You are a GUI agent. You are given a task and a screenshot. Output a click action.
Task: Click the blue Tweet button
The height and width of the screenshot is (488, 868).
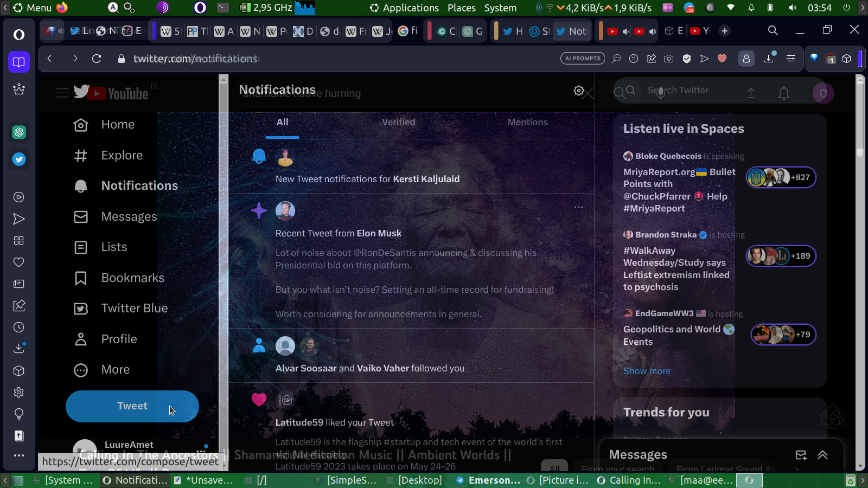[132, 406]
